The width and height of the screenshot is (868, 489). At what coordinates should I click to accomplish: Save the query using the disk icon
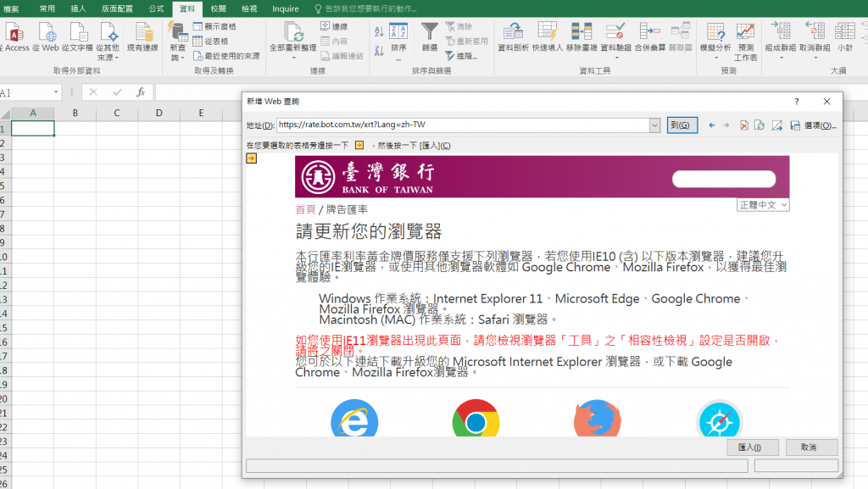795,125
